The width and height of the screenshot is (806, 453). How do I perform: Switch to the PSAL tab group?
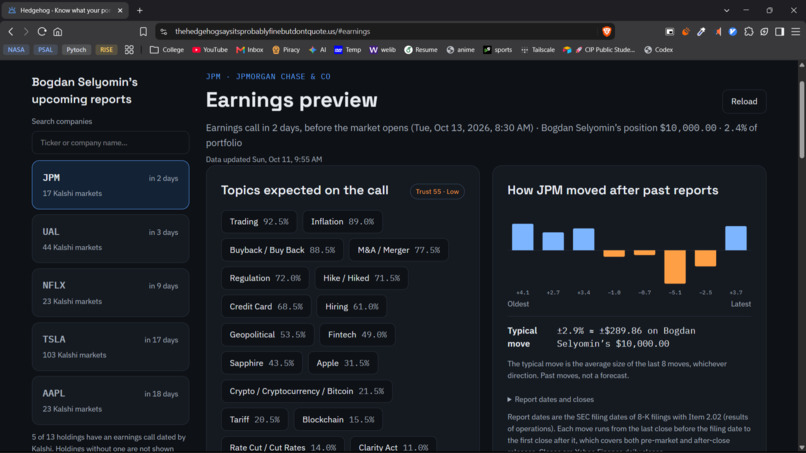(45, 50)
